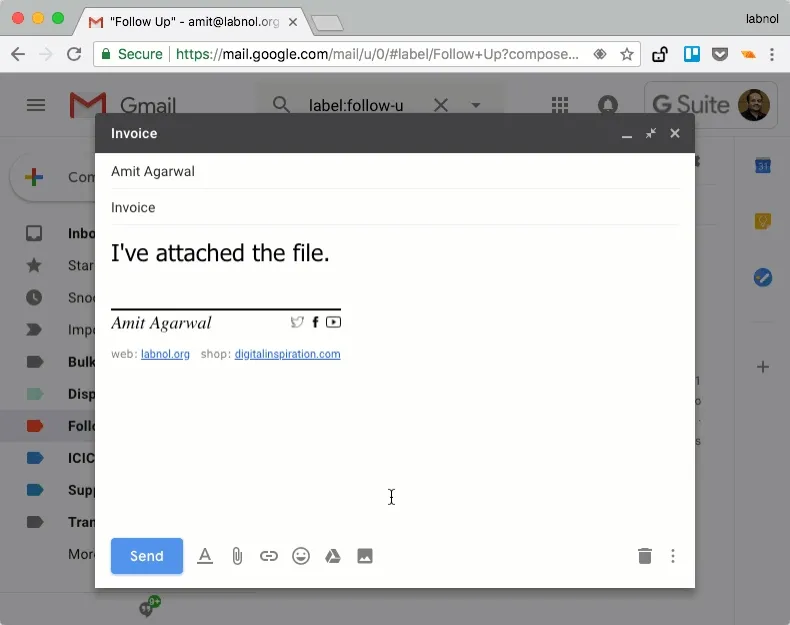Open the Follow Up label
Image resolution: width=790 pixels, height=625 pixels.
pyautogui.click(x=48, y=426)
